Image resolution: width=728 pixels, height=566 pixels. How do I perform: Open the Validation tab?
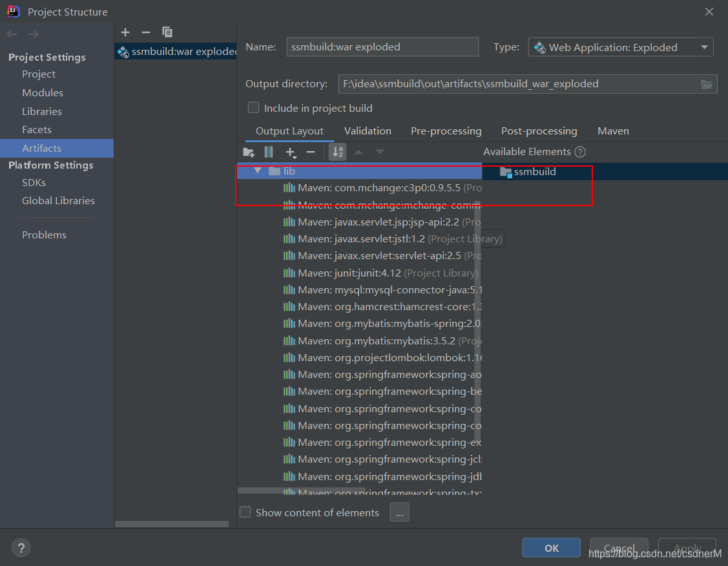[x=368, y=131]
